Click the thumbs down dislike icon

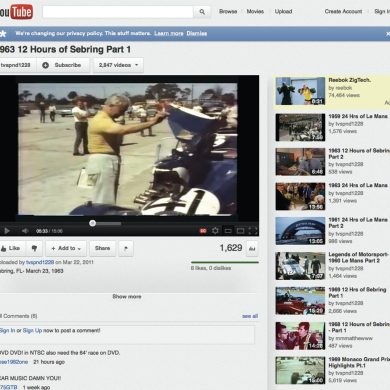click(34, 248)
